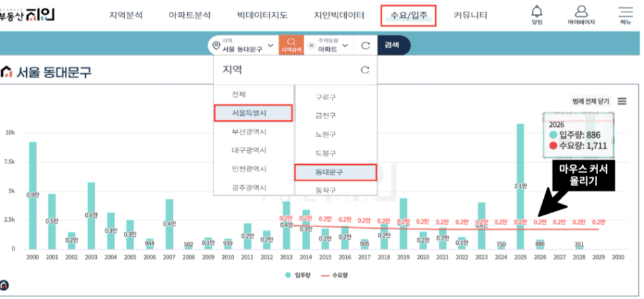This screenshot has height=299, width=644.
Task: Click the 부동산지인 logo
Action: click(x=27, y=15)
